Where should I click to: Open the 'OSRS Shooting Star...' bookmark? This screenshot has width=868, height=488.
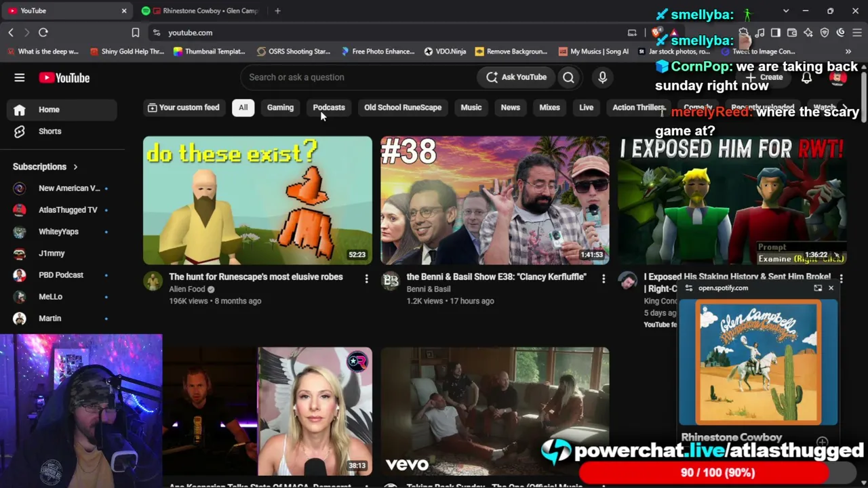[x=294, y=52]
